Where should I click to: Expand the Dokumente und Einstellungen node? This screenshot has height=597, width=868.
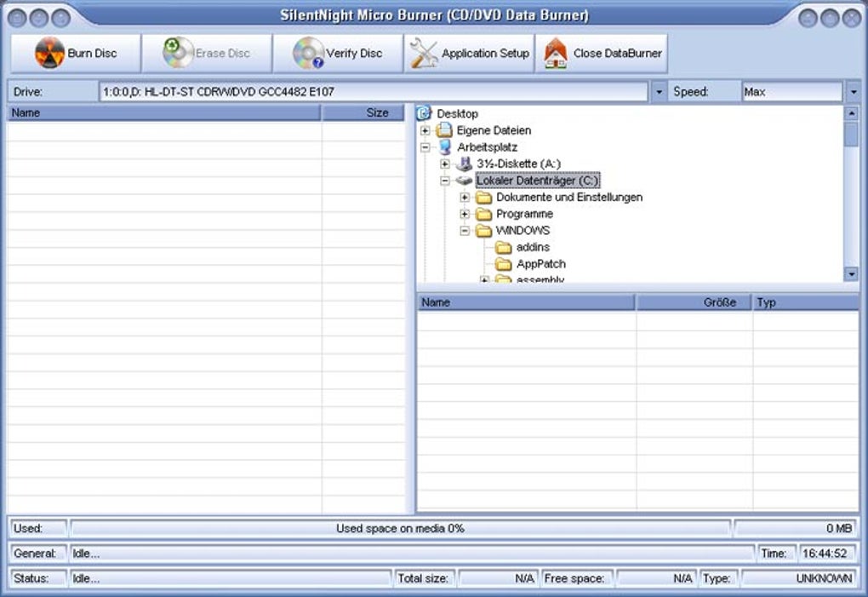point(465,197)
